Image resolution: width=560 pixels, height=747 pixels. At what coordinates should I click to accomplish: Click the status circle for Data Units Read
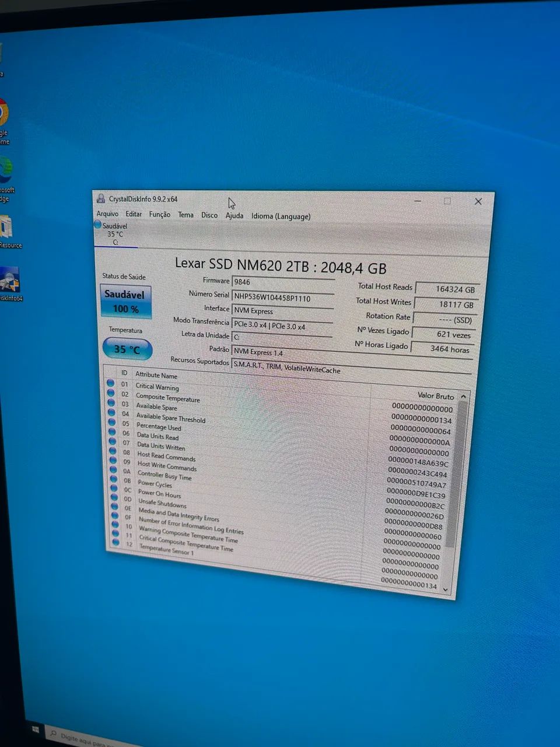coord(112,432)
